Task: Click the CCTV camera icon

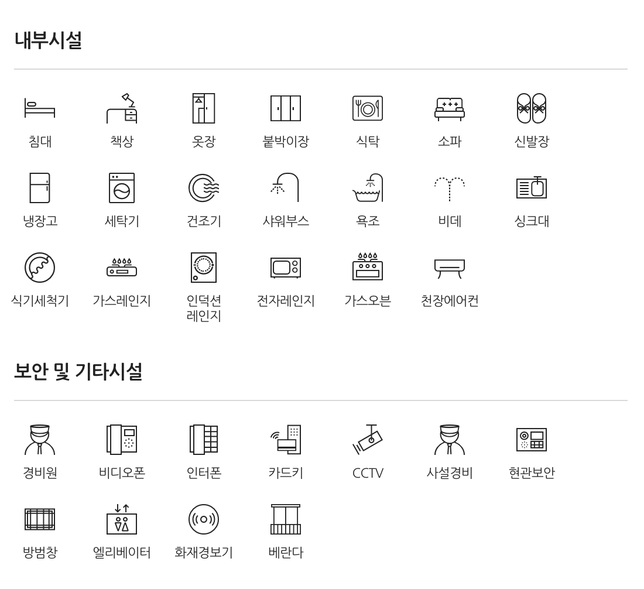Action: coord(368,439)
